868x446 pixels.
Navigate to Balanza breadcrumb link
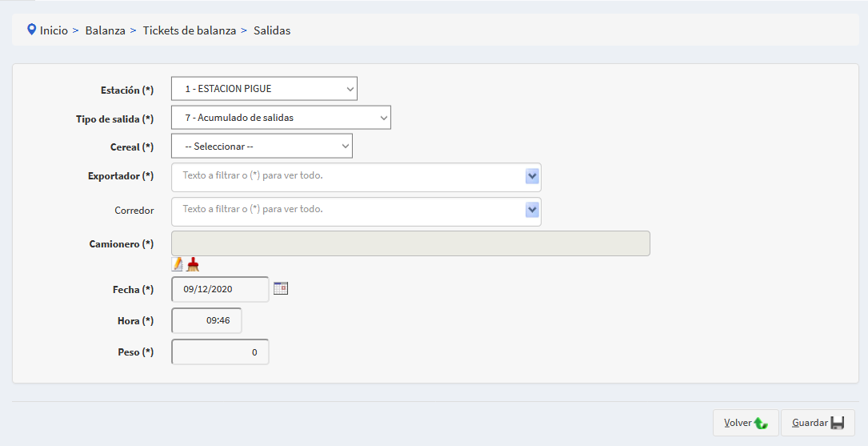(106, 30)
